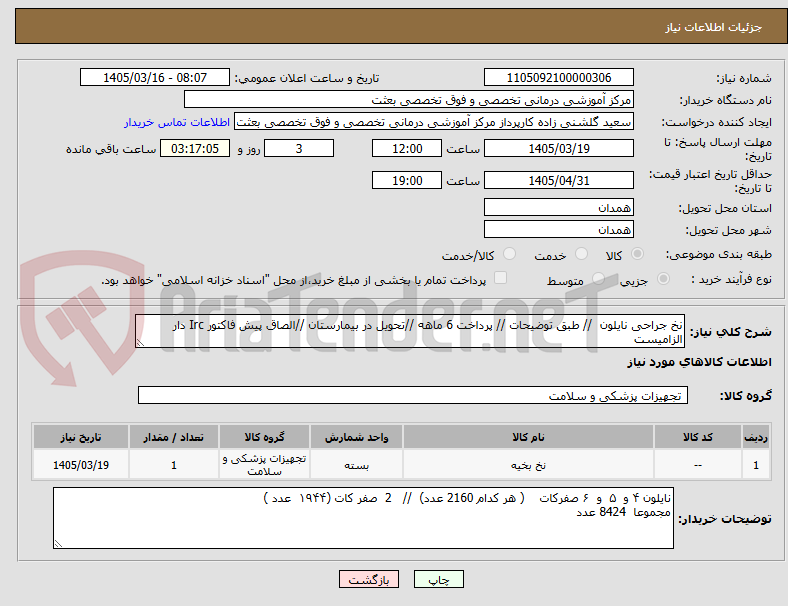Click the remaining time 03:17:05 field
788x606 pixels.
(x=195, y=148)
